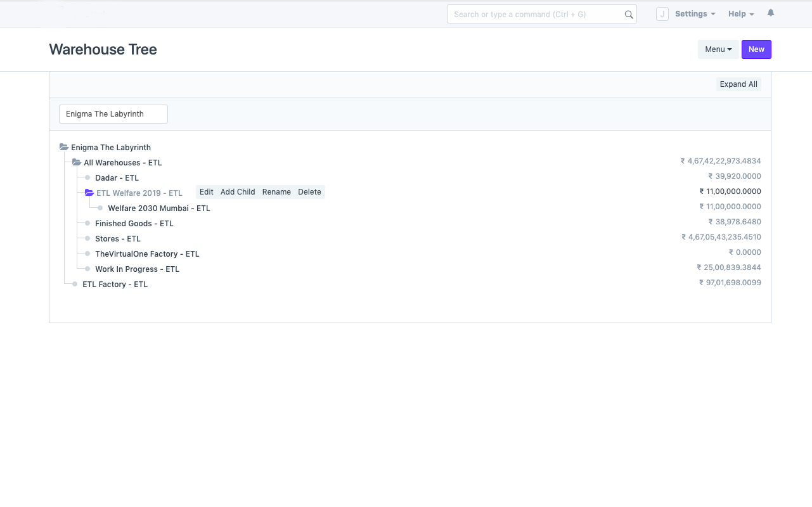Select the Stores - ETL warehouse node
The height and width of the screenshot is (507, 812).
[x=118, y=239]
